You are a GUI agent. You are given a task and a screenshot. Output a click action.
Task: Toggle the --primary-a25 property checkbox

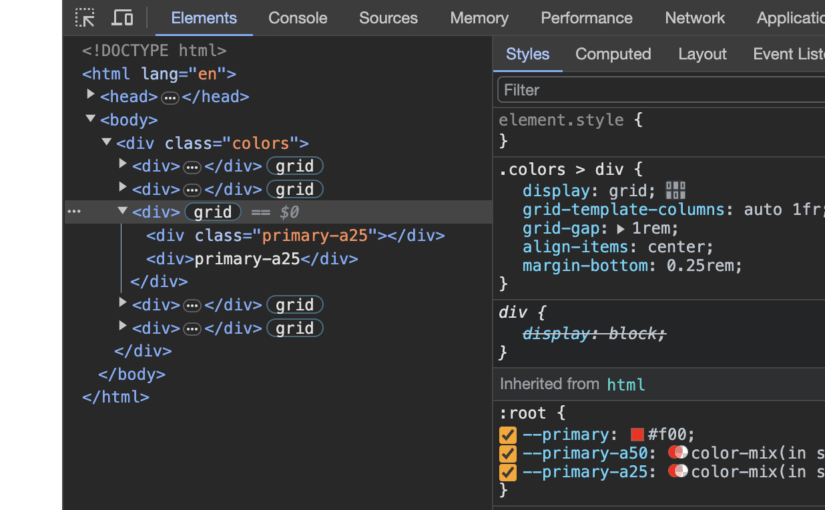(508, 472)
